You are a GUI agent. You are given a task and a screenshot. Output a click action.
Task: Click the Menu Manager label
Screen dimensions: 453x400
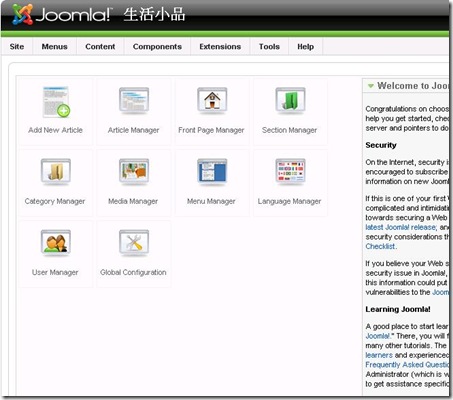211,201
